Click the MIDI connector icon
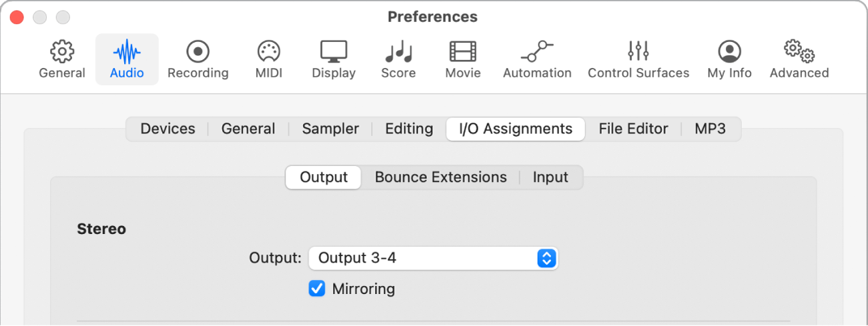 268,52
